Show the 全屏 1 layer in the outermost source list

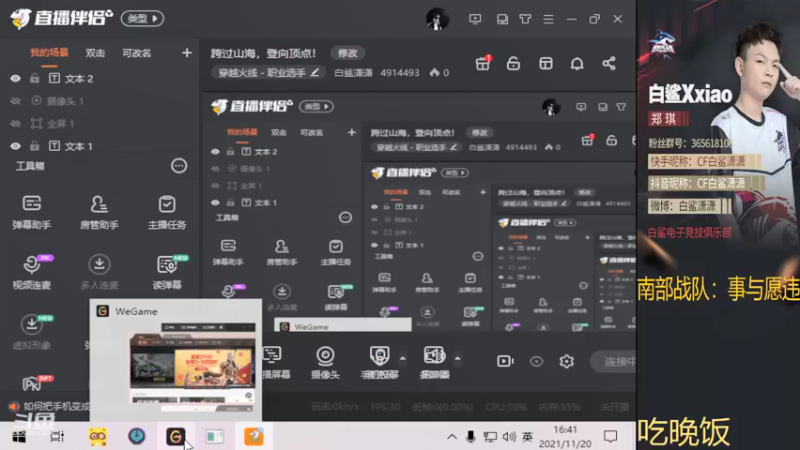(x=15, y=123)
